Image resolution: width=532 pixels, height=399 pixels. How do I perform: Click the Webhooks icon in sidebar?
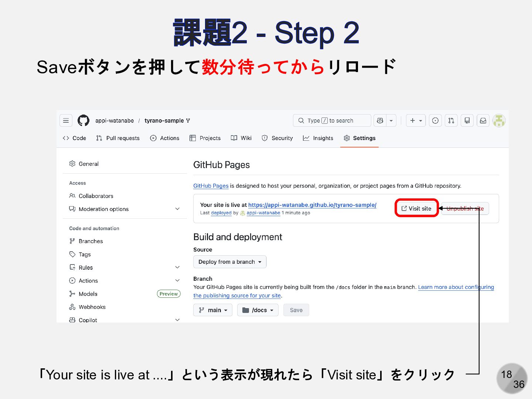point(72,307)
